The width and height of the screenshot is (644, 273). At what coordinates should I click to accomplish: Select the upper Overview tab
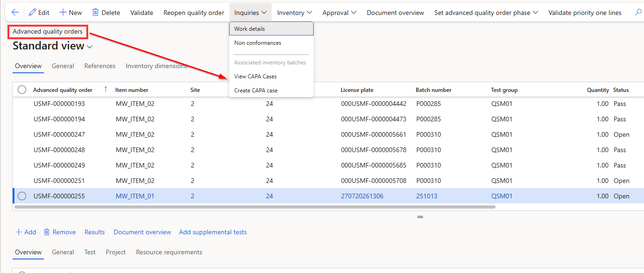point(28,66)
